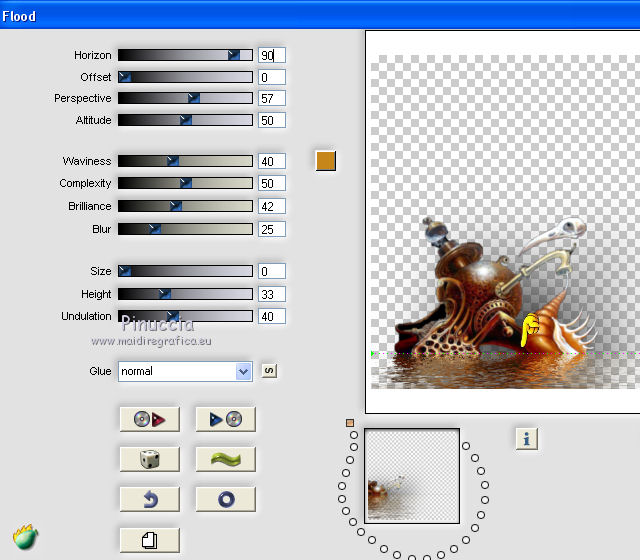
Task: Click the blue undo arrow button
Action: pos(149,499)
